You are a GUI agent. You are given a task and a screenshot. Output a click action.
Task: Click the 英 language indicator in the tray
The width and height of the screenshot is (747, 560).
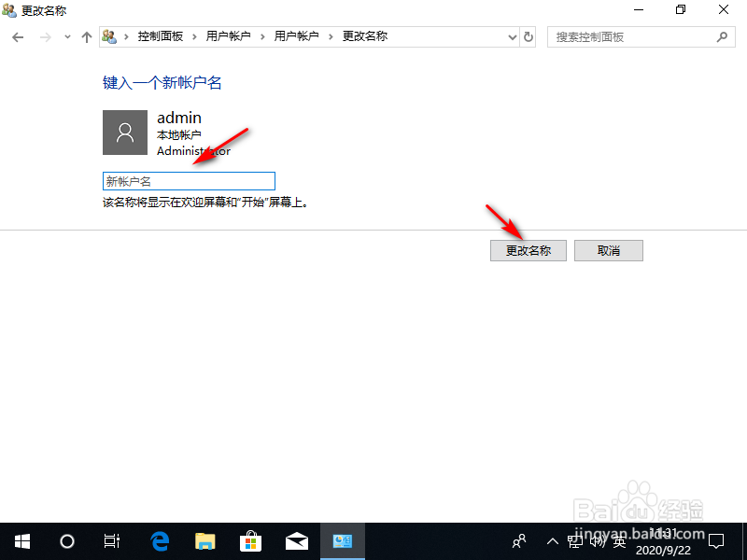pyautogui.click(x=618, y=541)
